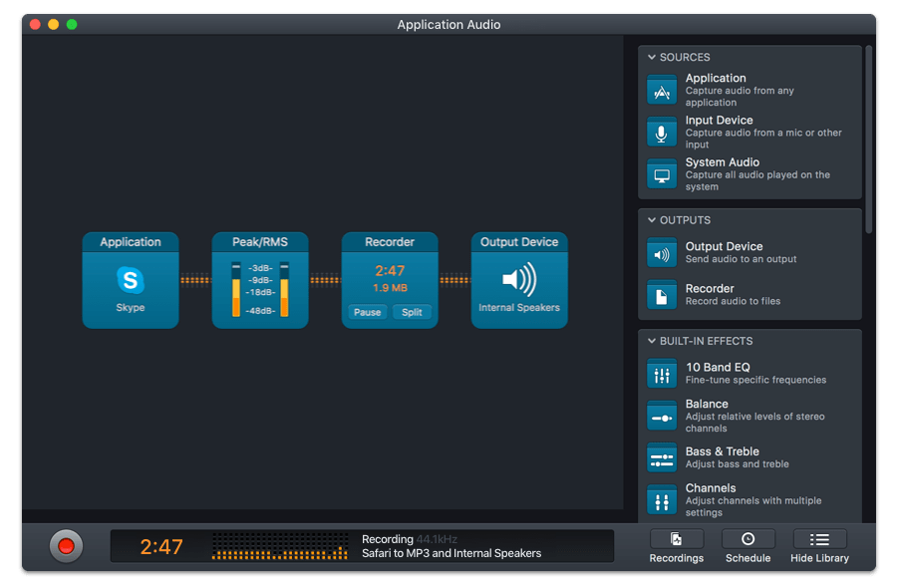Click the Balance effect icon
This screenshot has height=588, width=897.
(x=662, y=416)
